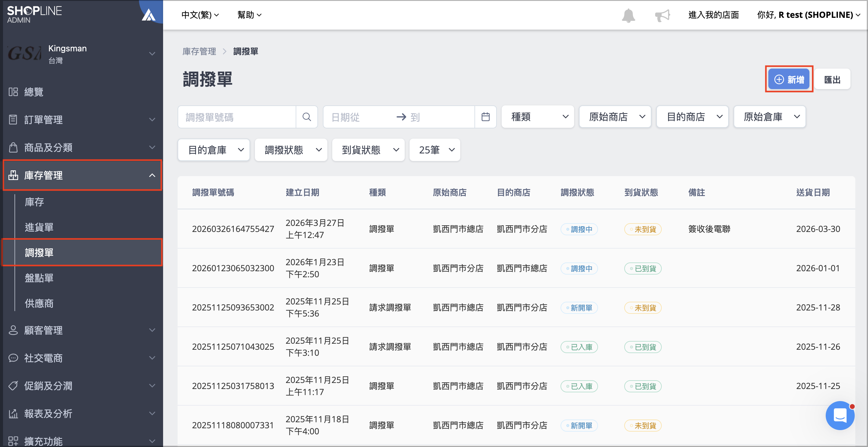Click the customer management person icon
The width and height of the screenshot is (868, 447).
13,330
